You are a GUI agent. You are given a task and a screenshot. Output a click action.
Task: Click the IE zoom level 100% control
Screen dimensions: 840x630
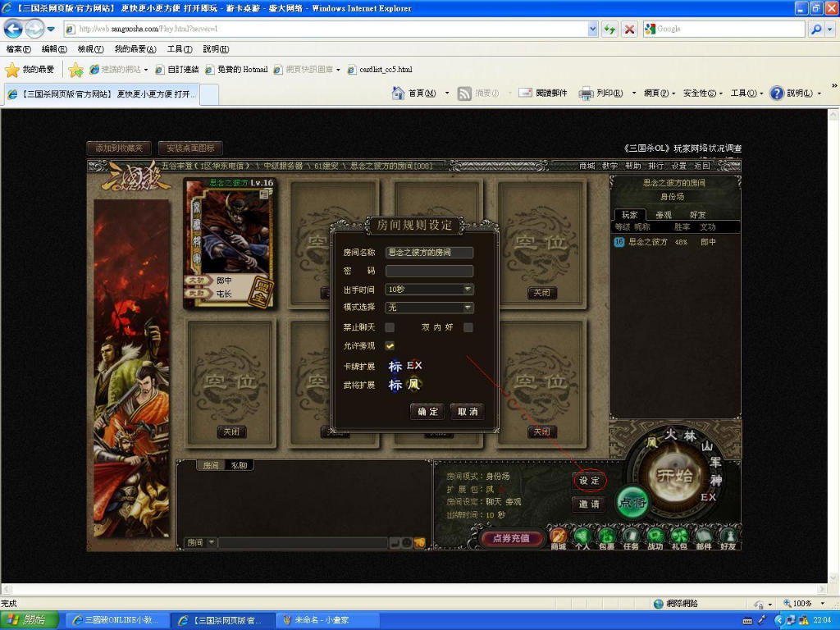(x=802, y=604)
